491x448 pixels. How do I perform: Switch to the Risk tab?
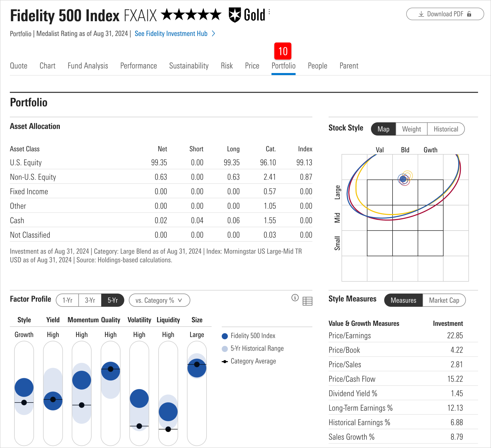(x=227, y=66)
